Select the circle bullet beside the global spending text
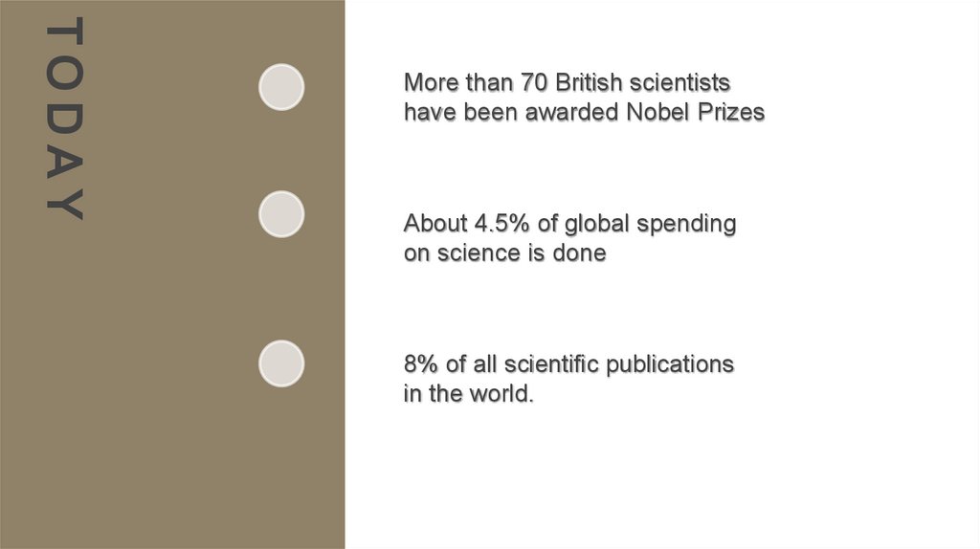 281,214
